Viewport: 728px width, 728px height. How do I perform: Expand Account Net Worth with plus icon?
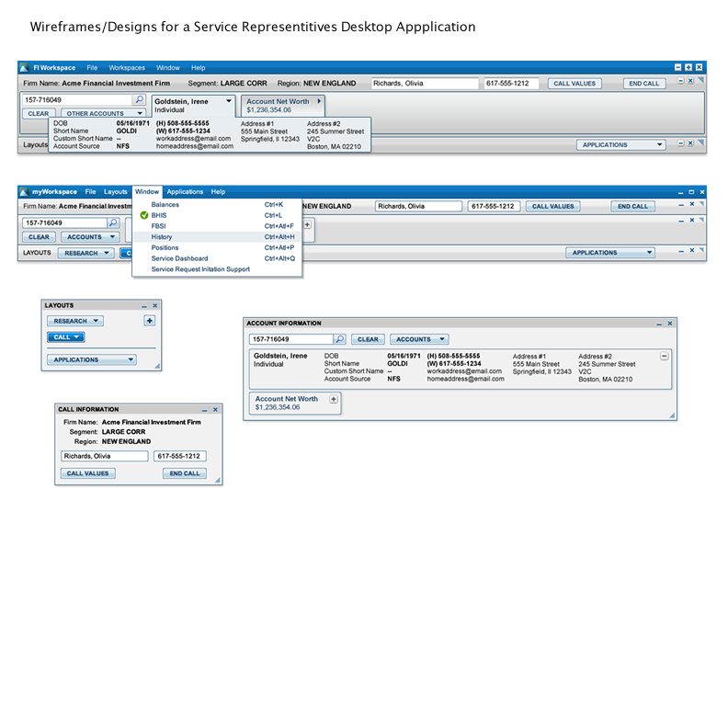coord(334,399)
